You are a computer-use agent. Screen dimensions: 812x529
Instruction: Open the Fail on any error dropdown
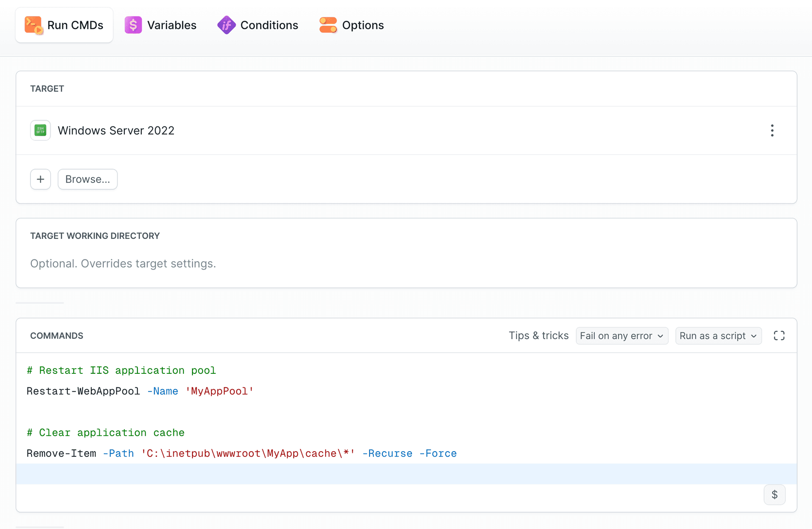622,336
